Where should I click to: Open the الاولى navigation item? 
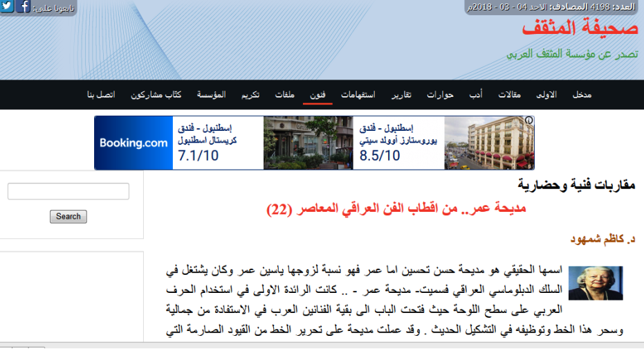point(546,94)
